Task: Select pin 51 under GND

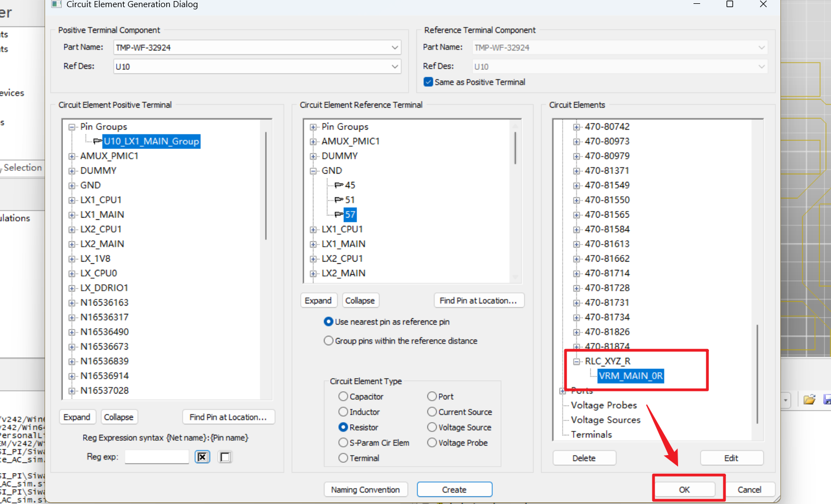Action: [x=350, y=200]
